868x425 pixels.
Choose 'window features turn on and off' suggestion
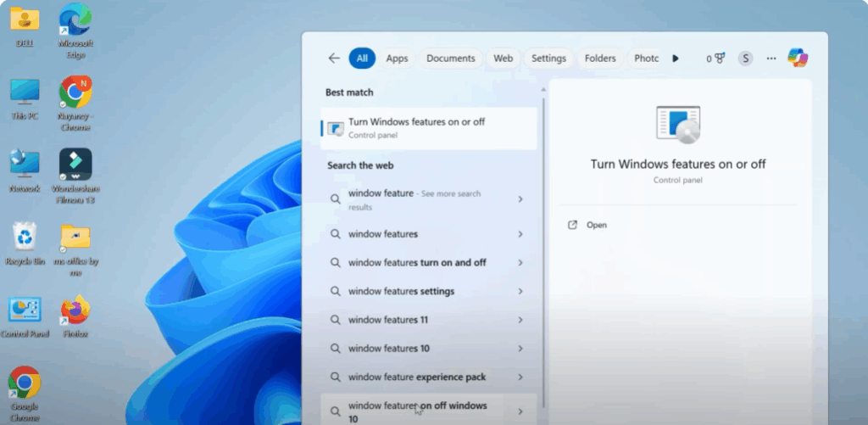428,263
